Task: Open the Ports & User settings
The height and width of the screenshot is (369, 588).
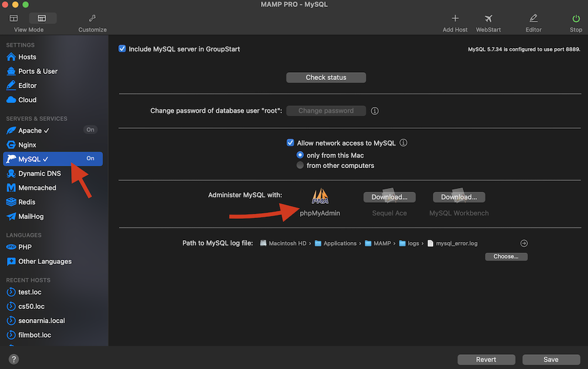Action: click(38, 71)
